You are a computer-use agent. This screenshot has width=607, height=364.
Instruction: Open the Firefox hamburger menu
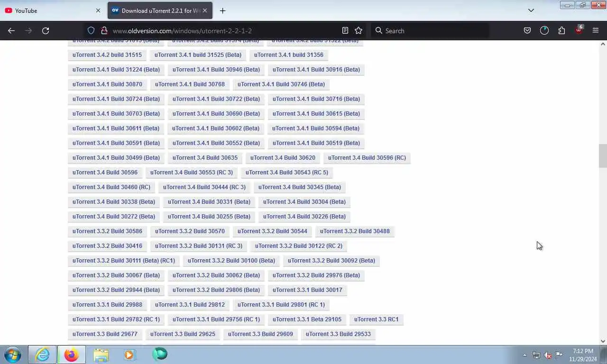596,30
